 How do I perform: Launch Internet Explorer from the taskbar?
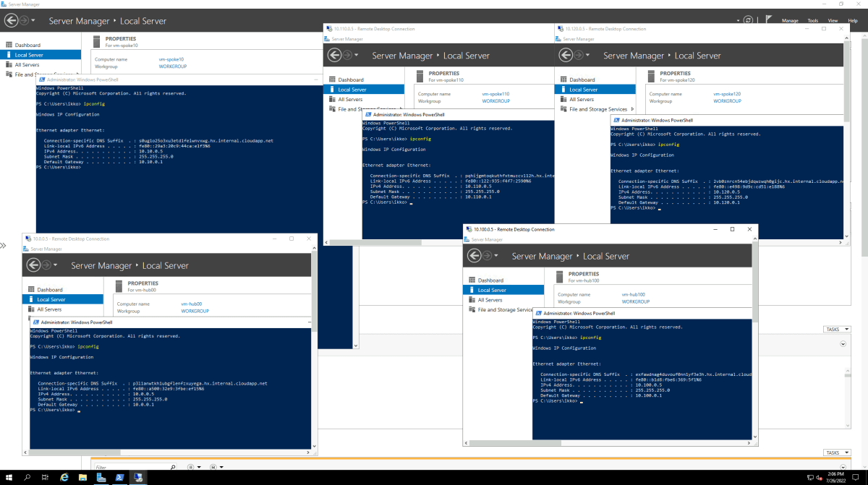64,477
